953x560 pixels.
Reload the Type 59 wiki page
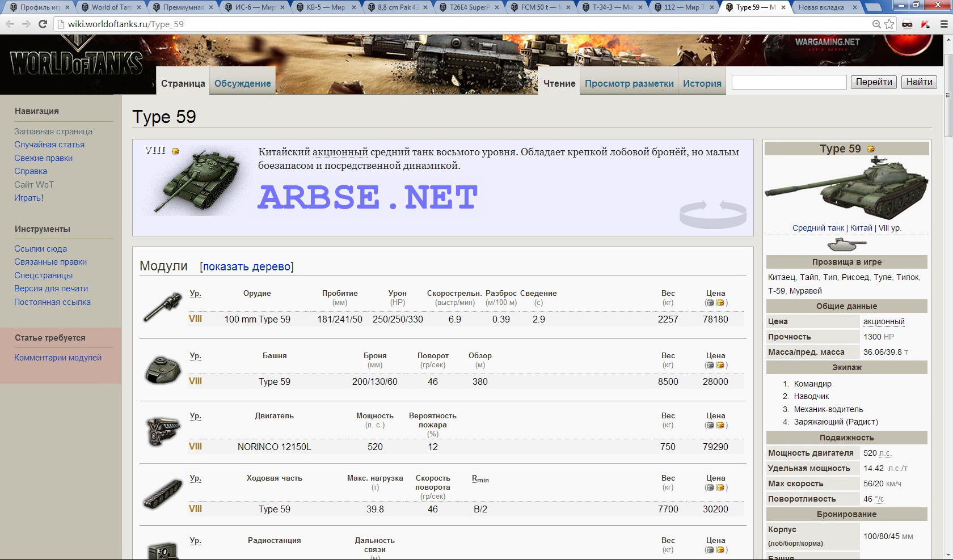click(43, 24)
